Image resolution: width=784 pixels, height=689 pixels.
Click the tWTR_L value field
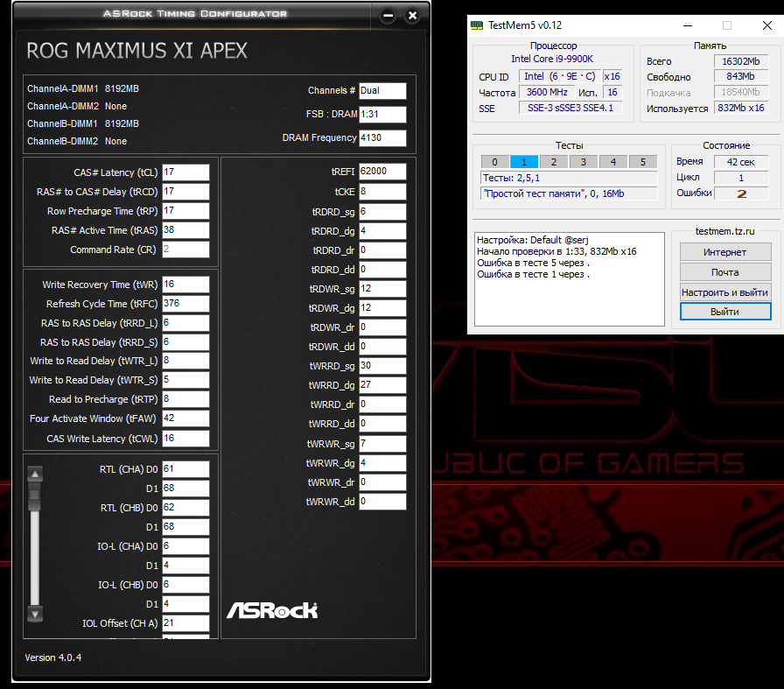(x=185, y=361)
